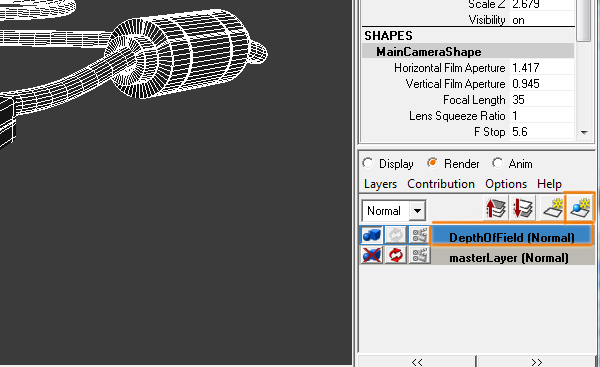Create new empty render layer icon
The width and height of the screenshot is (600, 367).
click(x=552, y=209)
